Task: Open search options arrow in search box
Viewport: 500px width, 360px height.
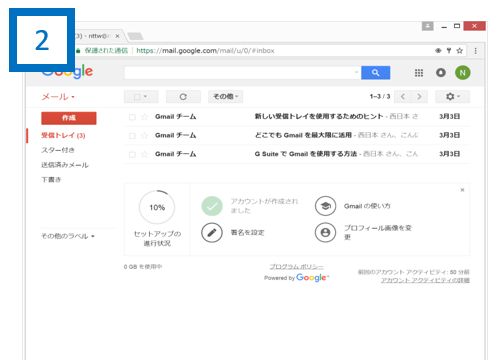Action: pos(356,72)
